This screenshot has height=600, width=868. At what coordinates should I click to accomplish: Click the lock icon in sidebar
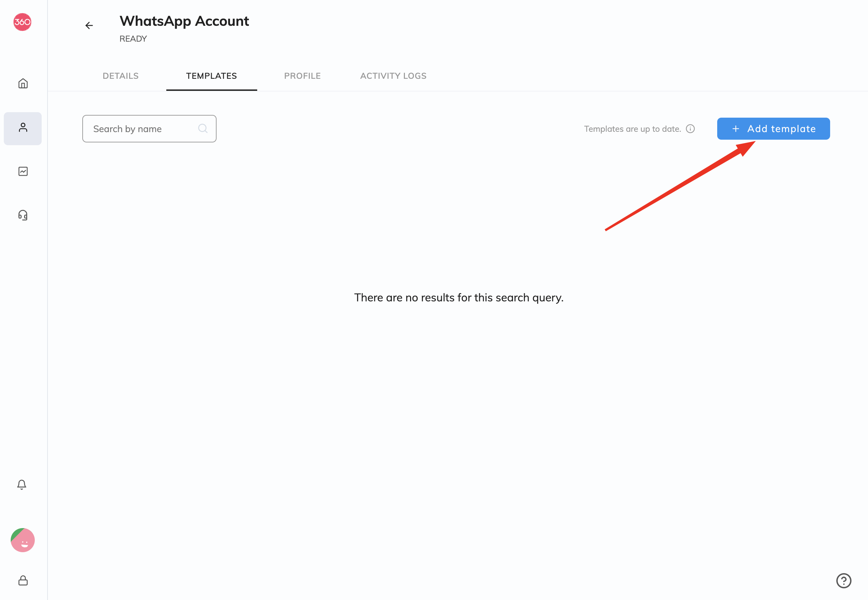(x=23, y=581)
